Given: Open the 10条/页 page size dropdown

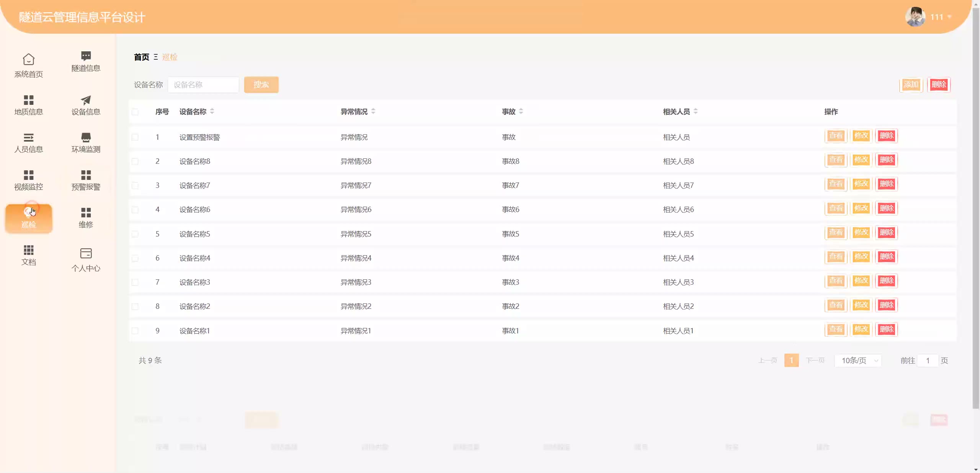Looking at the screenshot, I should [858, 360].
